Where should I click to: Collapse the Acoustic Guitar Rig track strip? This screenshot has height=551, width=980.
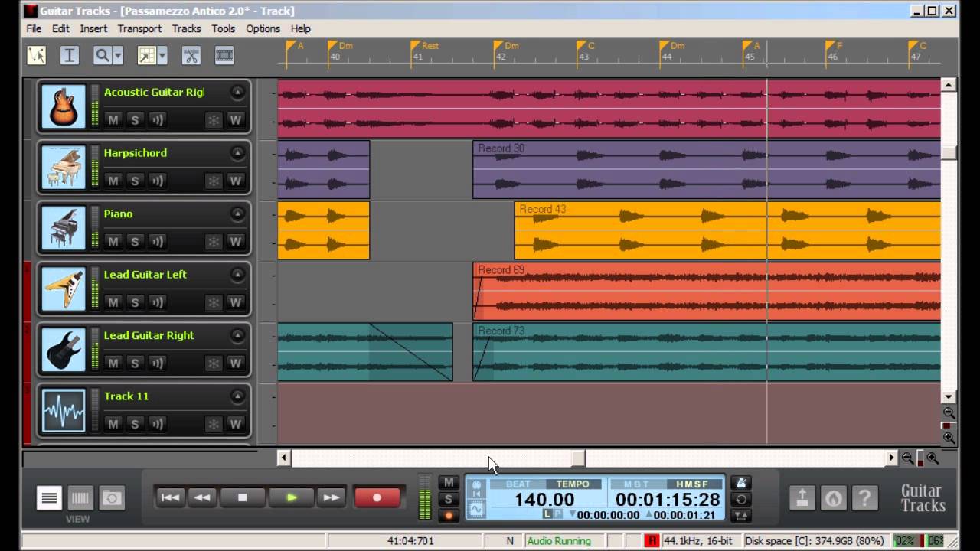(x=237, y=92)
